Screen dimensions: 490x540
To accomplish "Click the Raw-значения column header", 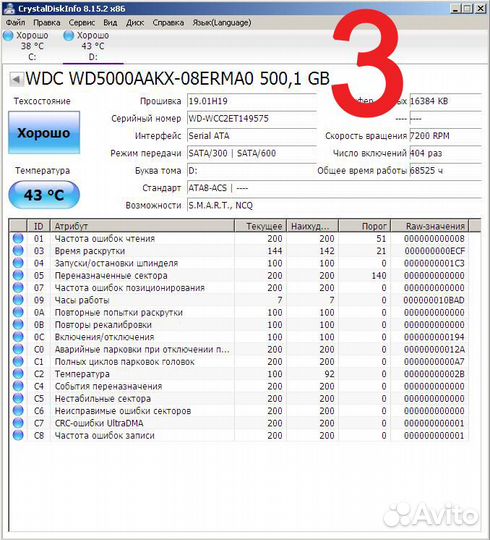I will (x=430, y=226).
